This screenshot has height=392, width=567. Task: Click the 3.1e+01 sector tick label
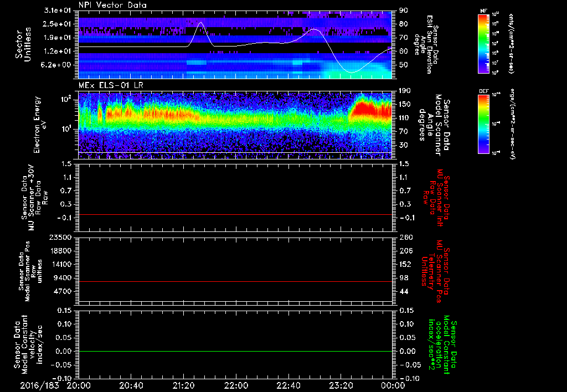[x=58, y=11]
